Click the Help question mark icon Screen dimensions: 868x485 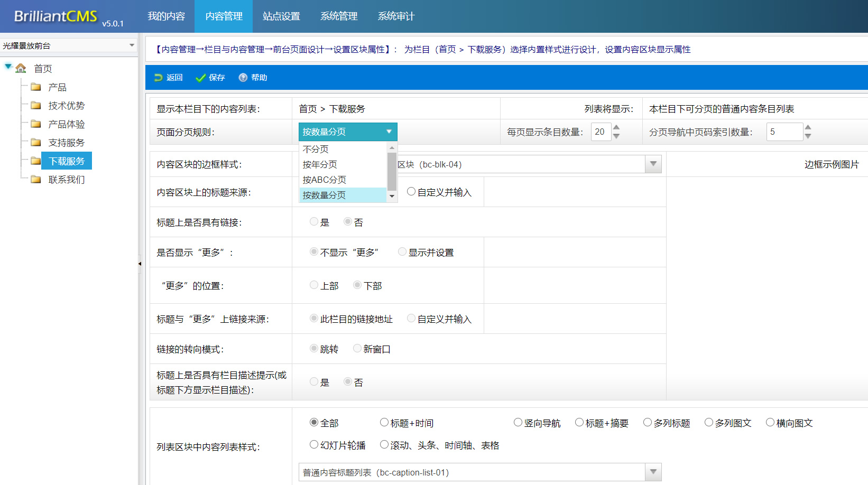tap(243, 78)
